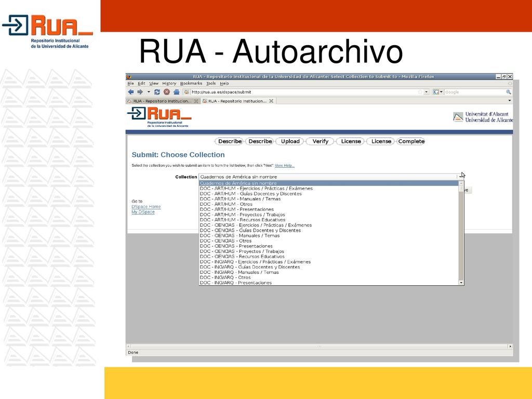
Task: Follow the More Help link
Action: tap(284, 166)
